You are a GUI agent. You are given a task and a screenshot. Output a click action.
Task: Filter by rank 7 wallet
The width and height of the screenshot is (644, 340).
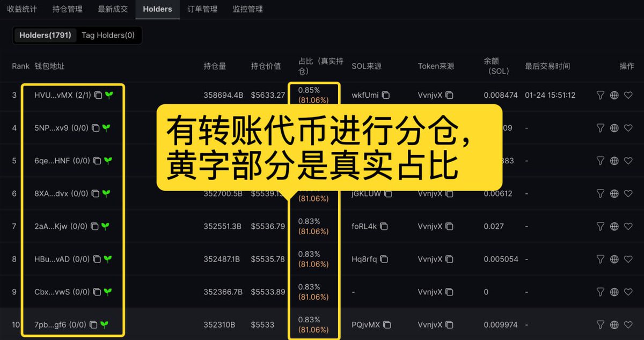point(601,226)
